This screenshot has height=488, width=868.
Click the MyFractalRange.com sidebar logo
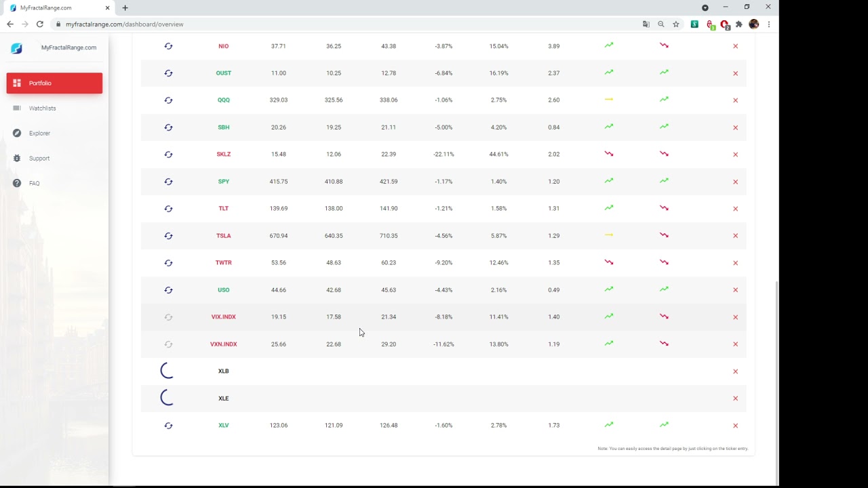point(16,48)
